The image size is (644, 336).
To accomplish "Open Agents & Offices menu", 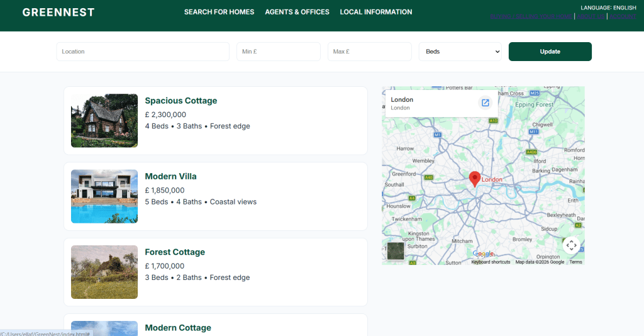I will click(x=297, y=12).
